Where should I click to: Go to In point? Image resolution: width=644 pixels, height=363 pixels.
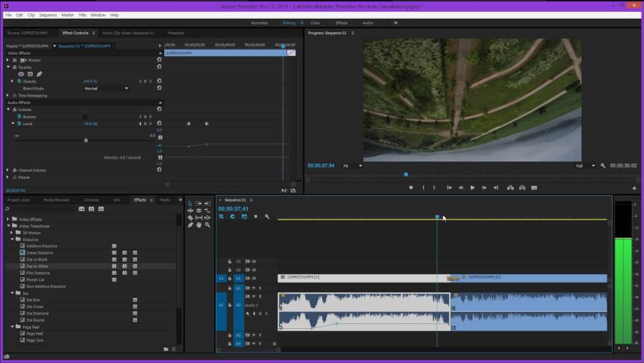pos(450,188)
